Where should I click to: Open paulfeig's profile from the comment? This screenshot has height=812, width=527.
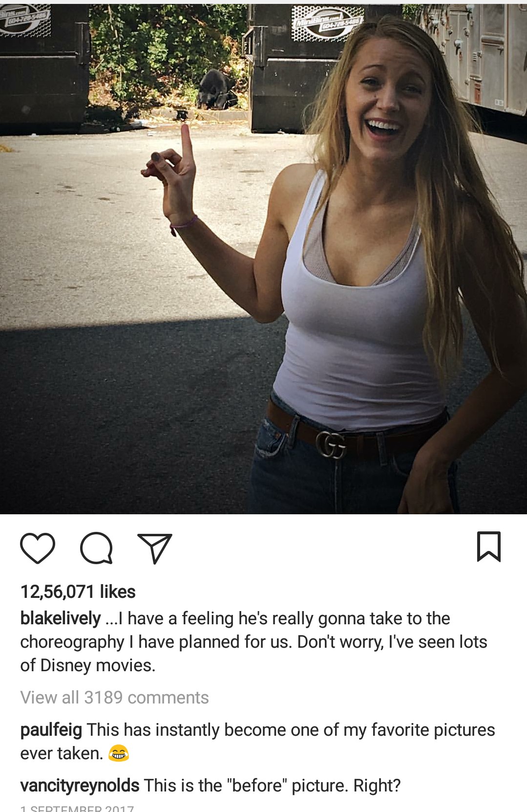51,730
